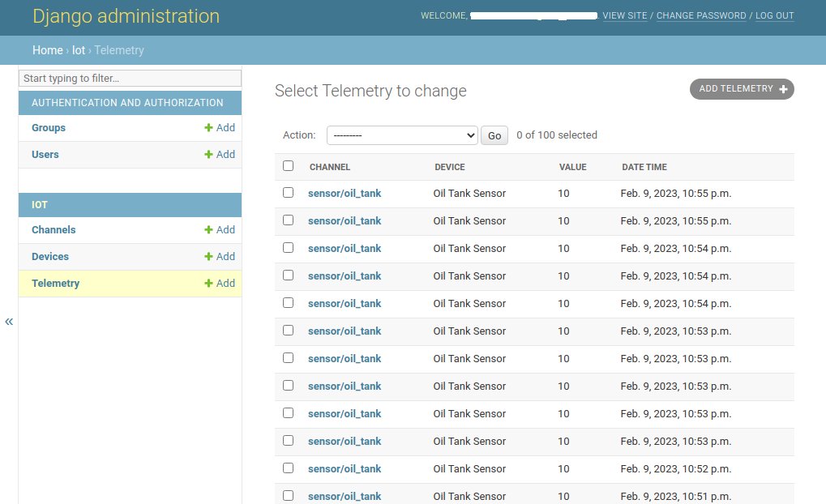Image resolution: width=826 pixels, height=504 pixels.
Task: Click the plus Add icon for Users
Action: tap(220, 154)
